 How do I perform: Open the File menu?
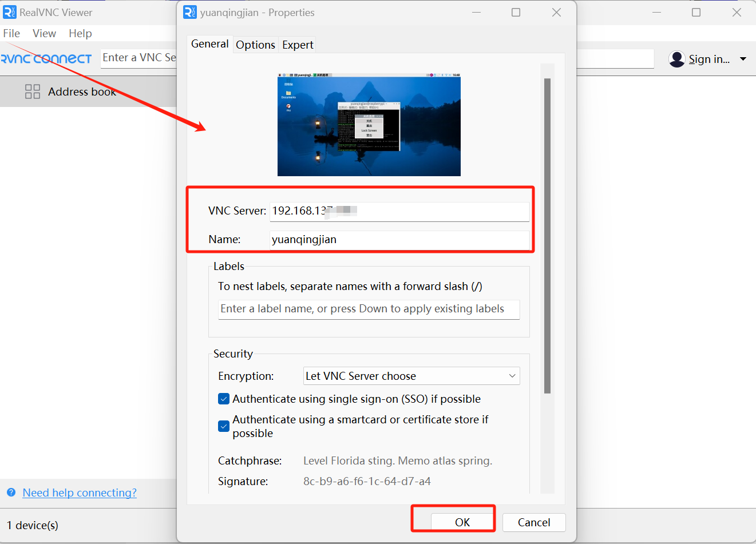point(11,33)
